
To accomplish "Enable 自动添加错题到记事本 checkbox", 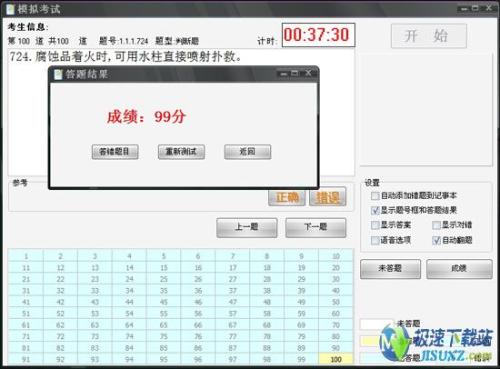I will [x=375, y=196].
